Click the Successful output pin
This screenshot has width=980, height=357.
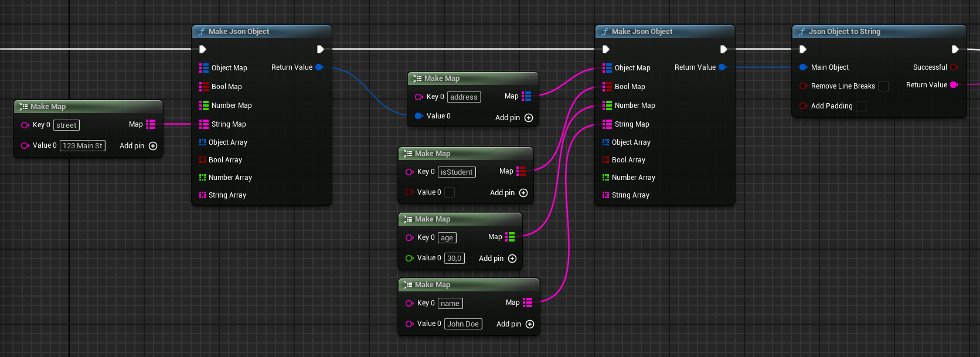click(x=954, y=67)
